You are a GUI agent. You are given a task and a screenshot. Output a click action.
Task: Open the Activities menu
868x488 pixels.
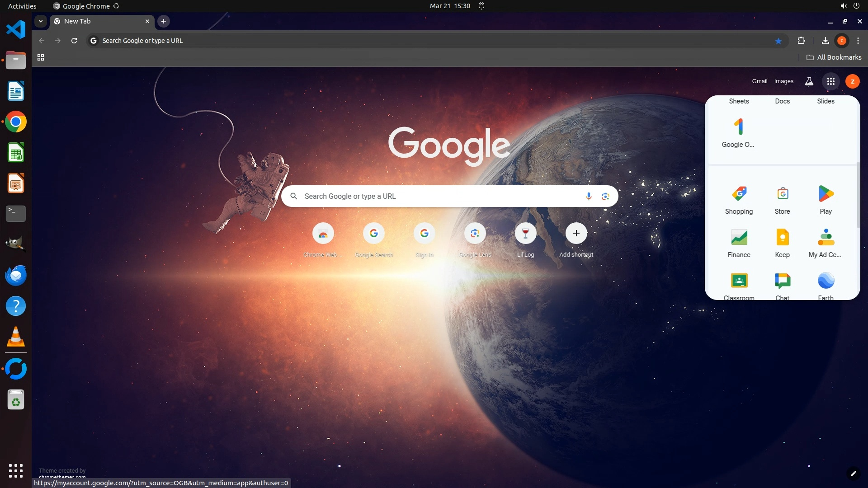click(x=22, y=6)
